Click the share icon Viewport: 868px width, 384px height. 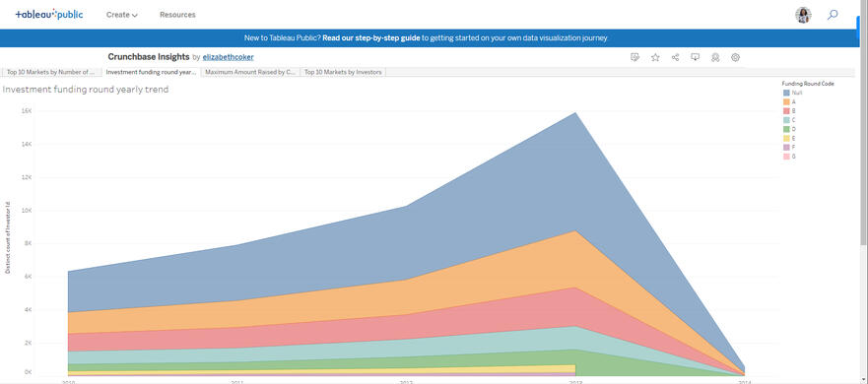(675, 57)
